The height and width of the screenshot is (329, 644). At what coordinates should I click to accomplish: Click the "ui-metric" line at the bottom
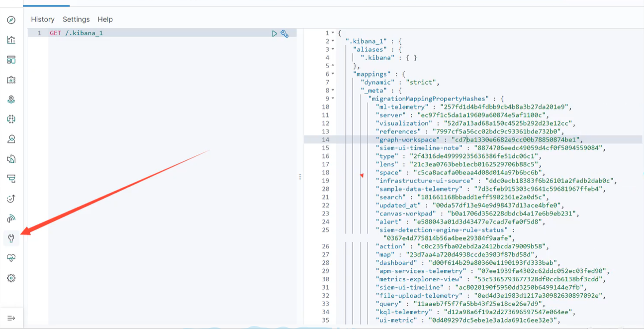[x=468, y=320]
